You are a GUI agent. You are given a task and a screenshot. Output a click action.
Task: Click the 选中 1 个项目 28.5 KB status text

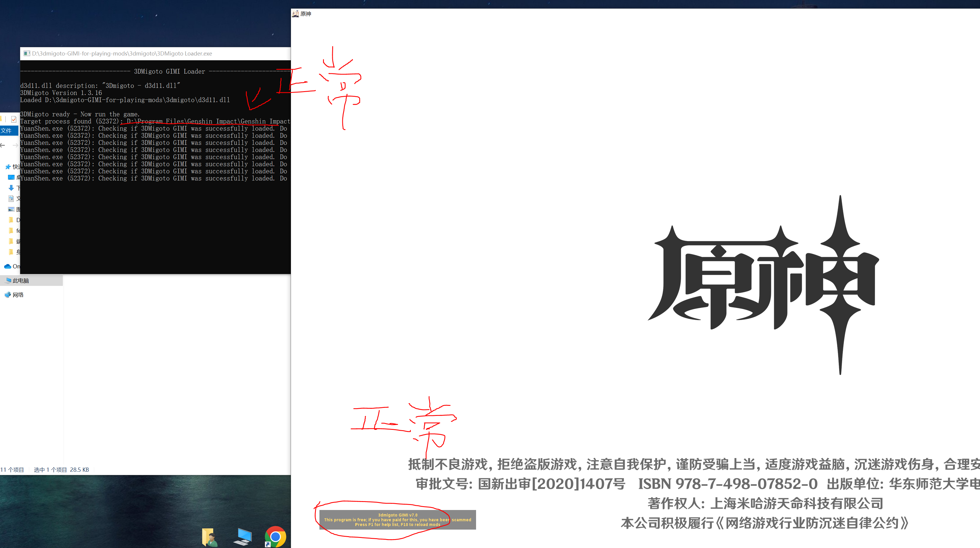coord(61,470)
